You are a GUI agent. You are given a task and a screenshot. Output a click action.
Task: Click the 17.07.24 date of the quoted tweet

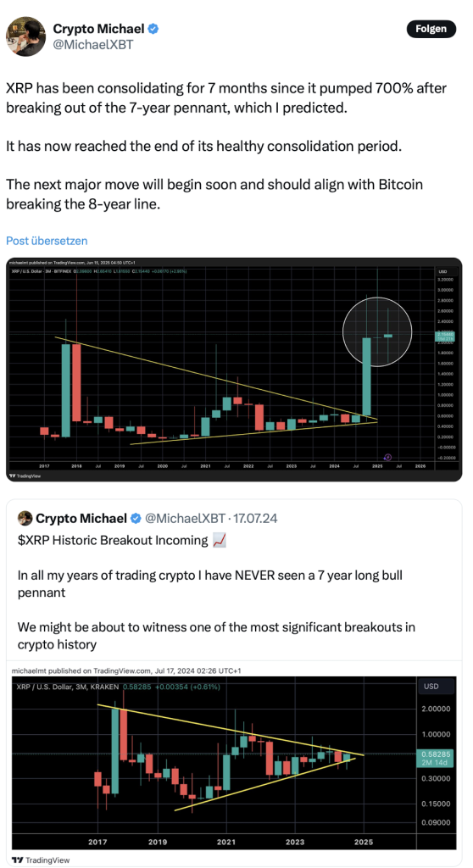[255, 518]
